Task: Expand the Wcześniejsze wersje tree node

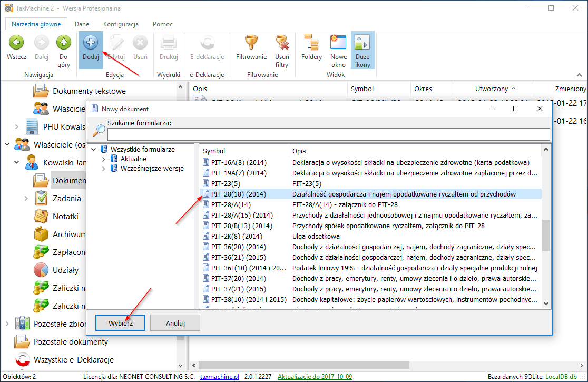Action: pyautogui.click(x=104, y=169)
